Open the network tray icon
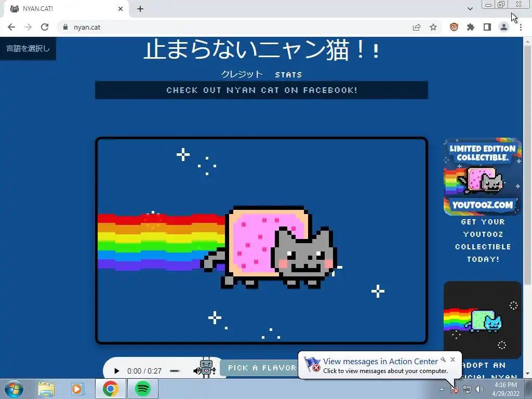Viewport: 532px width, 399px height. pyautogui.click(x=467, y=389)
